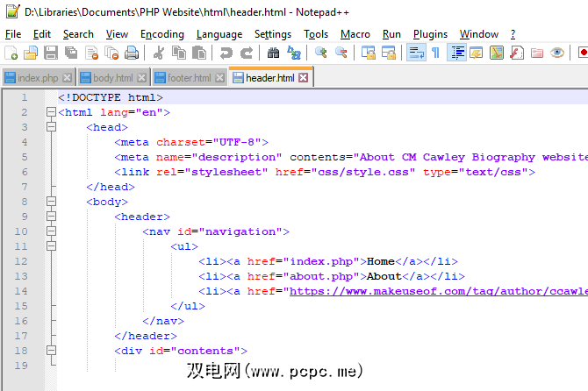Open the user defined language dialog icon

coord(477,53)
